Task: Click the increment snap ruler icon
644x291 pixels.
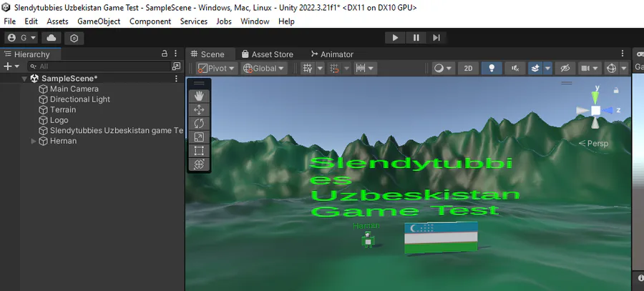Action: [x=361, y=68]
